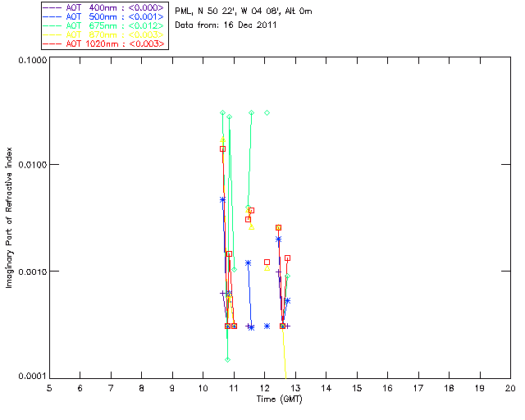The width and height of the screenshot is (525, 420).
Task: Click the x-axis tick label 18
Action: tap(450, 388)
